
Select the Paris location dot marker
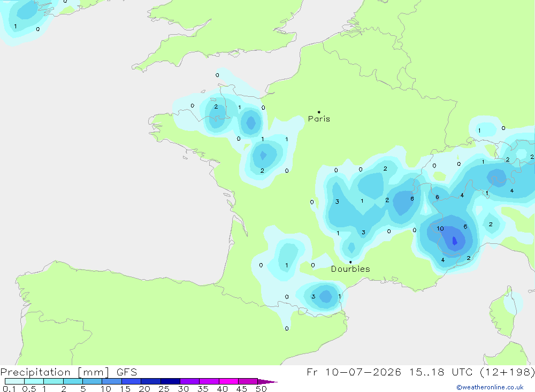pos(319,112)
